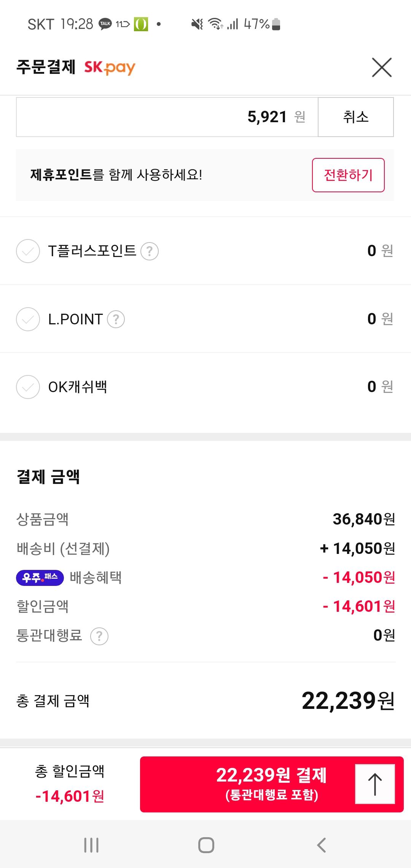Close the SK pay order payment page
The width and height of the screenshot is (411, 868).
click(x=382, y=68)
